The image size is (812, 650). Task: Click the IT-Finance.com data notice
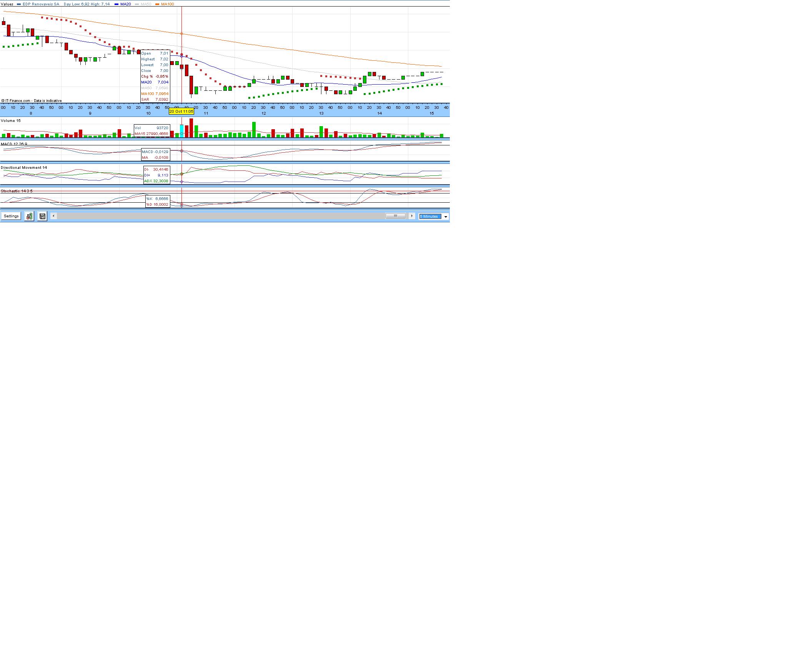point(31,101)
